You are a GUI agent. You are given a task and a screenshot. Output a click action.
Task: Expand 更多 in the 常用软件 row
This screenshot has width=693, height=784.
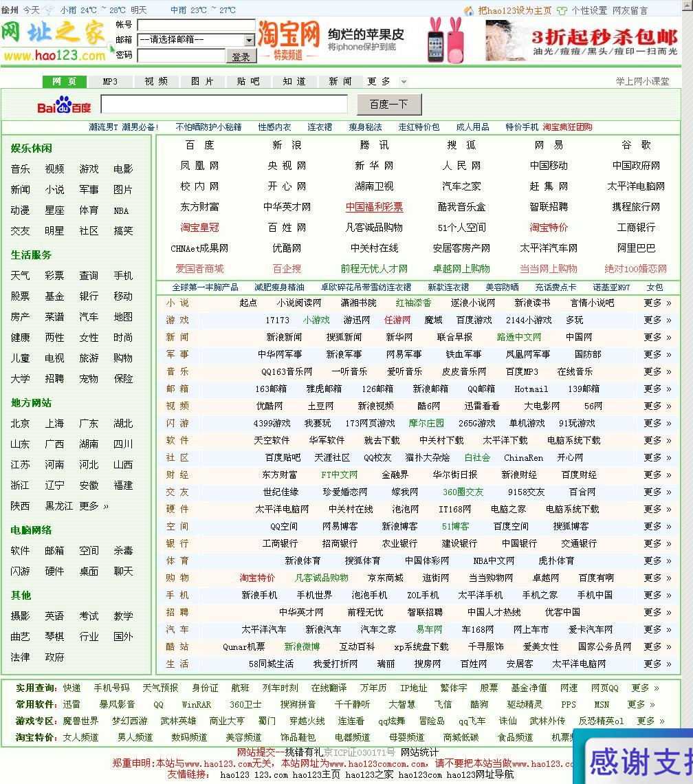pyautogui.click(x=641, y=704)
